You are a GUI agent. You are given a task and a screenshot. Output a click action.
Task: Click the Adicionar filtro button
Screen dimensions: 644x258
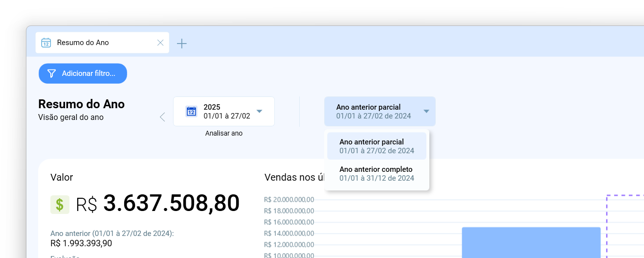coord(83,73)
